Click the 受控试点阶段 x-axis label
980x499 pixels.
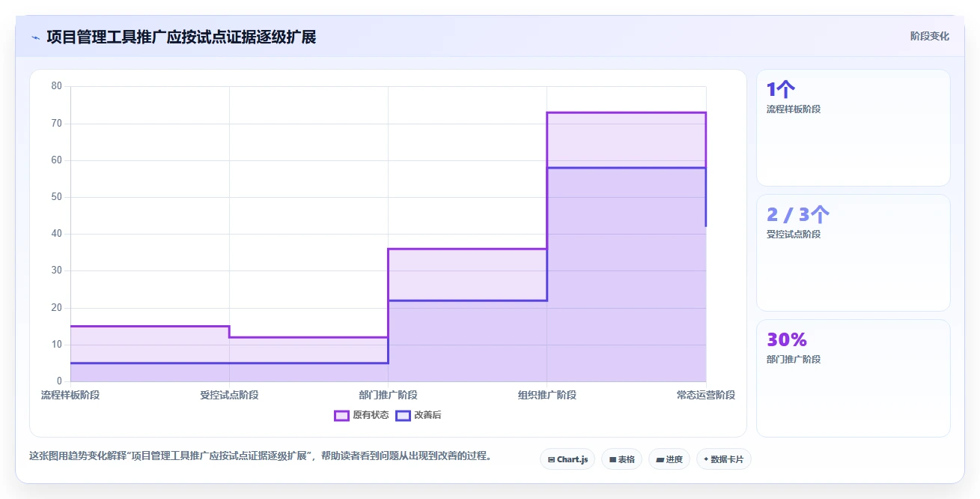(229, 395)
